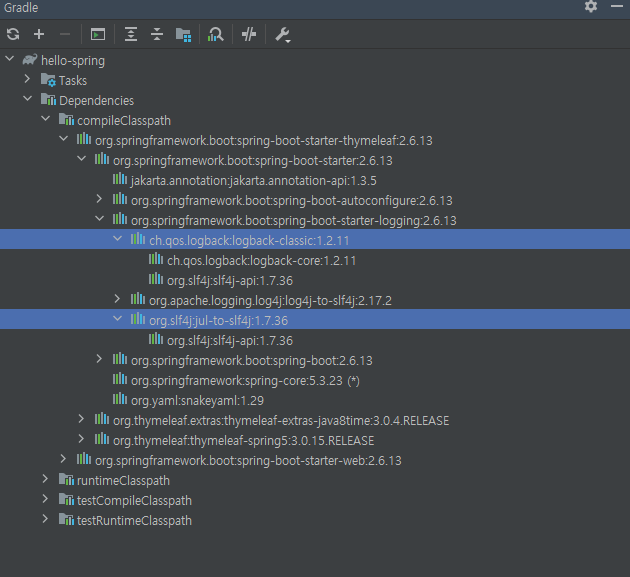The width and height of the screenshot is (630, 577).
Task: Expand testRuntimeClasspath node
Action: point(45,519)
